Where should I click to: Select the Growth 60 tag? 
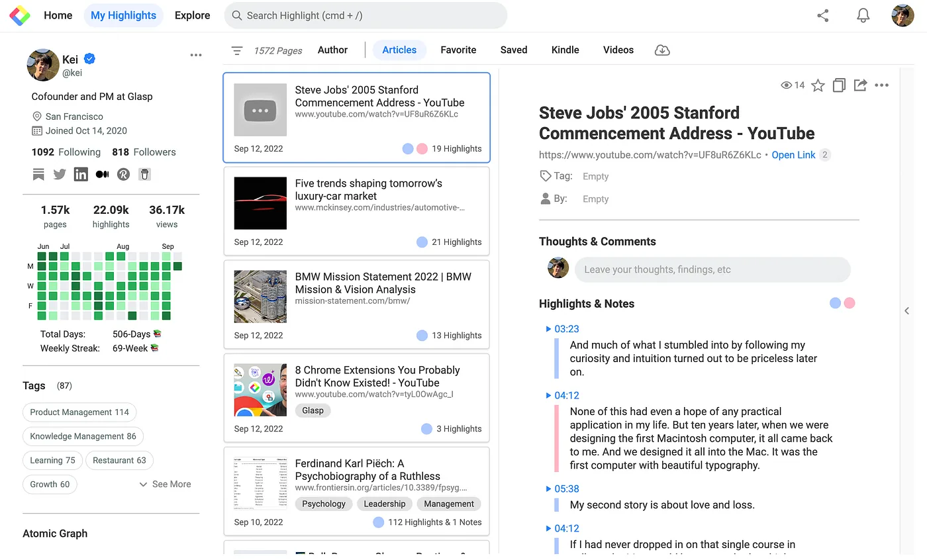click(50, 484)
